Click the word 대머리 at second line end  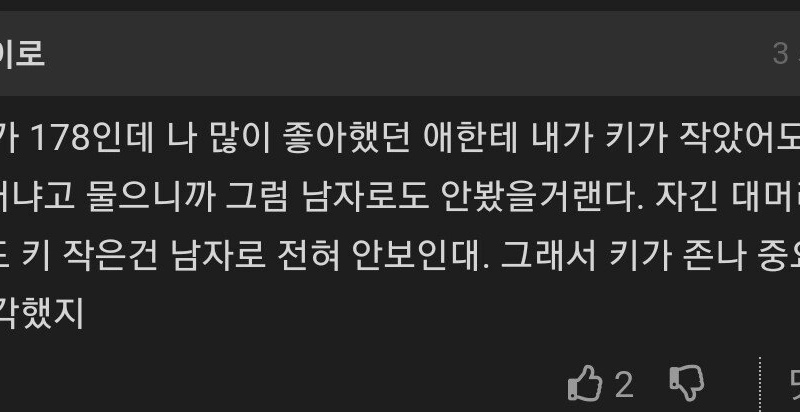point(766,198)
